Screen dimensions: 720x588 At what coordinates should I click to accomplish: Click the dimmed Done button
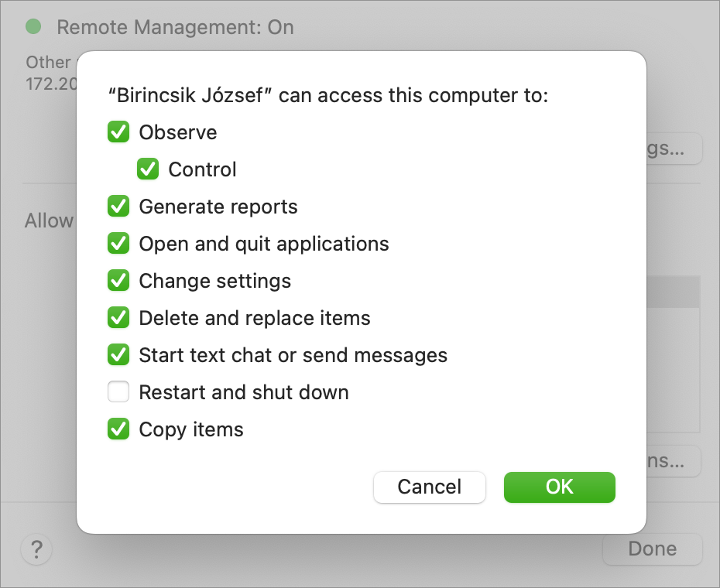tap(653, 549)
